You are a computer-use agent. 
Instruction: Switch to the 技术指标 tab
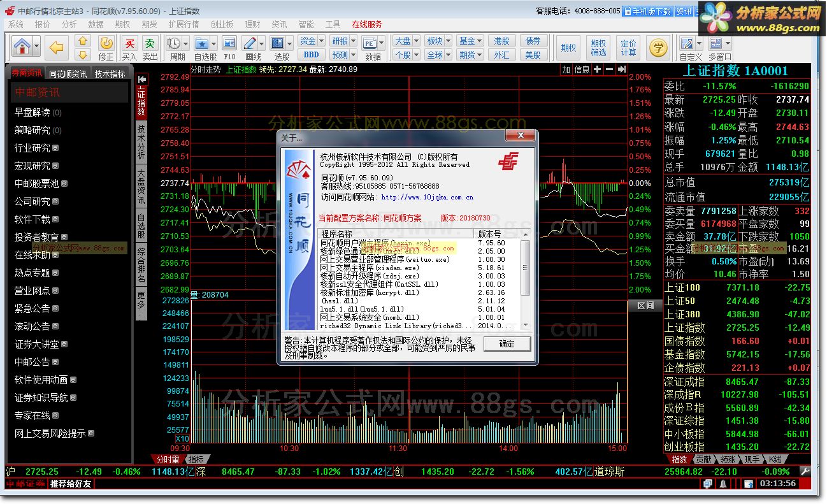pos(110,74)
